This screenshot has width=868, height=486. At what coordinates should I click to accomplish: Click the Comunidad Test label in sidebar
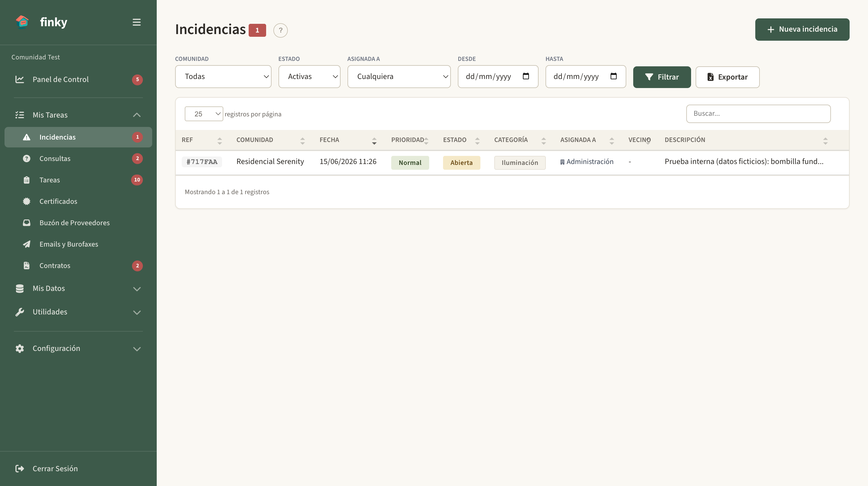click(x=35, y=57)
